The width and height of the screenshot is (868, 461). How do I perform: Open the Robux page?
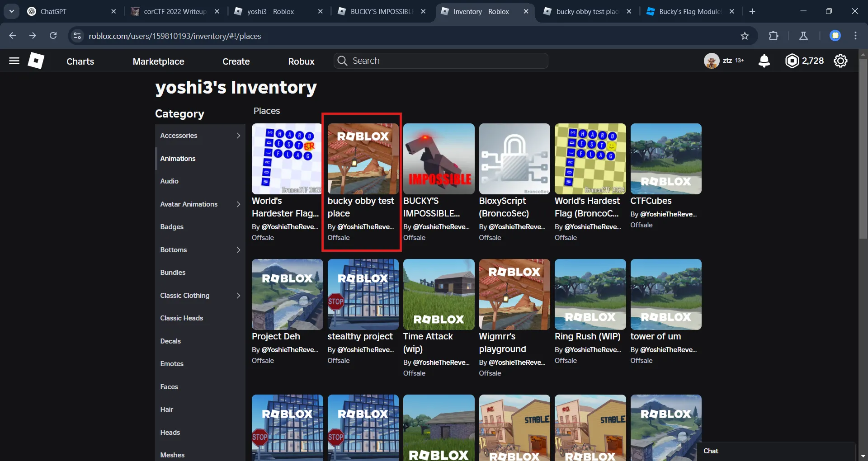[x=301, y=61]
